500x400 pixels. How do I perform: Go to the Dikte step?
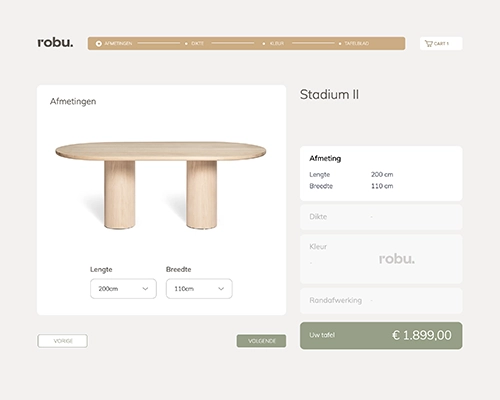pyautogui.click(x=197, y=43)
